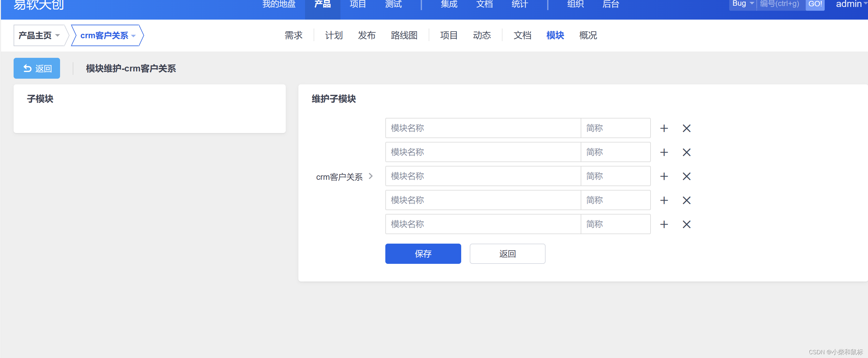Image resolution: width=868 pixels, height=358 pixels.
Task: Click remove X icon on first module row
Action: [686, 128]
